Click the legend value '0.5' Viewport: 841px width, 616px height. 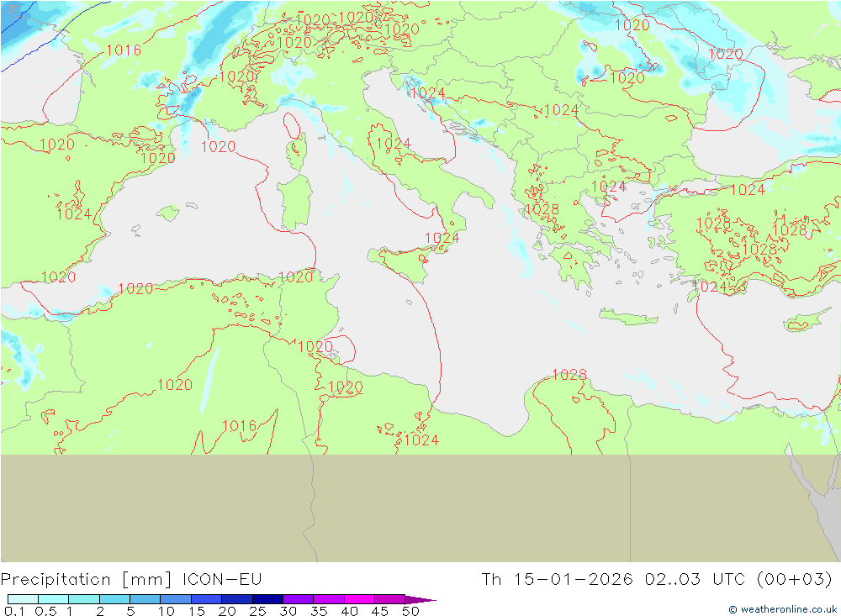click(x=45, y=611)
